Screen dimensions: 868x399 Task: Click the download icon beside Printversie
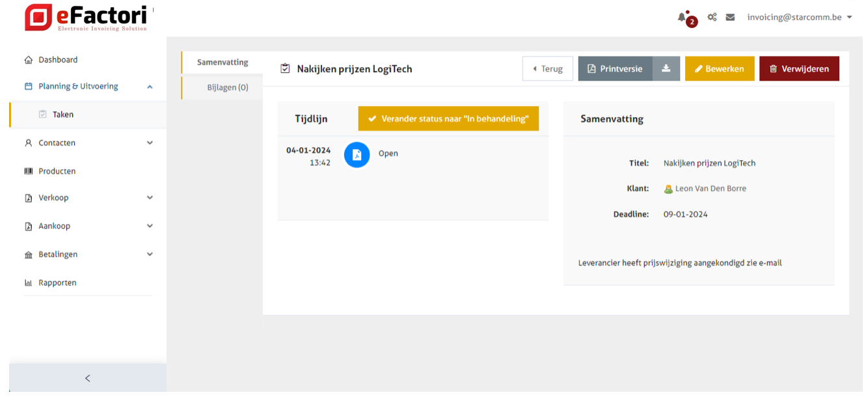click(666, 69)
